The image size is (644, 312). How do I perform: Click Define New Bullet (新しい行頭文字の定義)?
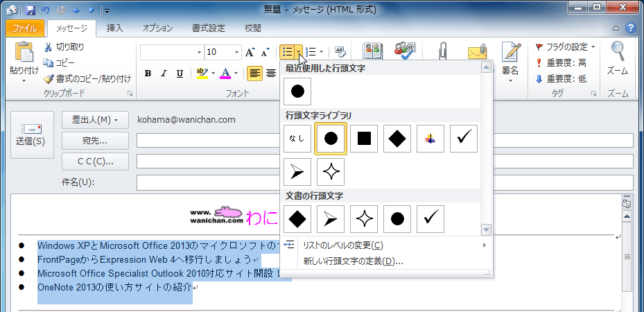click(386, 261)
